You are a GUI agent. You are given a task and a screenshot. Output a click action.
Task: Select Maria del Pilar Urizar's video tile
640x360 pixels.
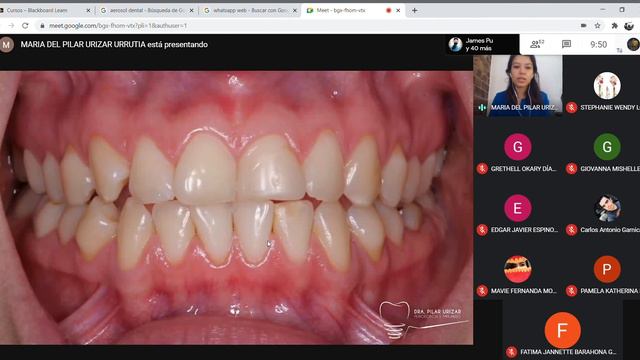[x=518, y=86]
